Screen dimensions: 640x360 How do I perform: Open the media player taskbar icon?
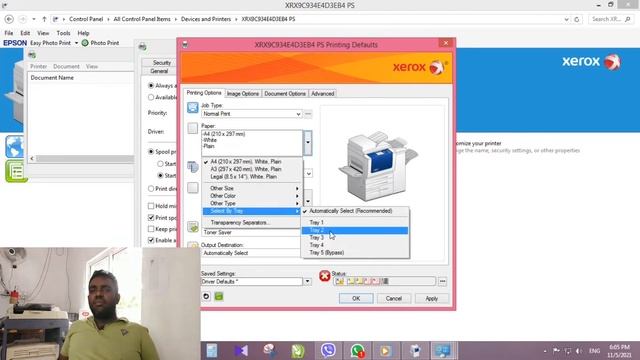pos(385,351)
